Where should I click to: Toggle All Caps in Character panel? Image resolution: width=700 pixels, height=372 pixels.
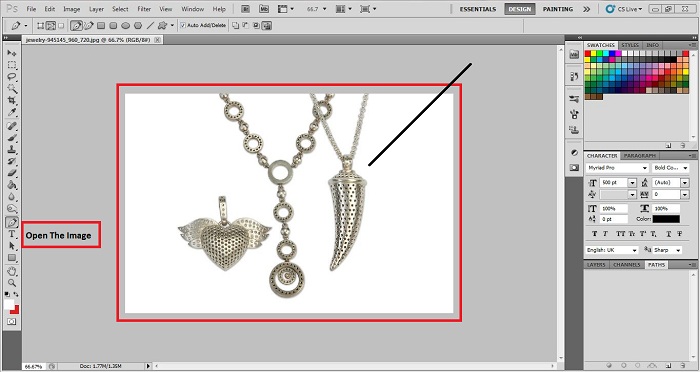coord(620,234)
